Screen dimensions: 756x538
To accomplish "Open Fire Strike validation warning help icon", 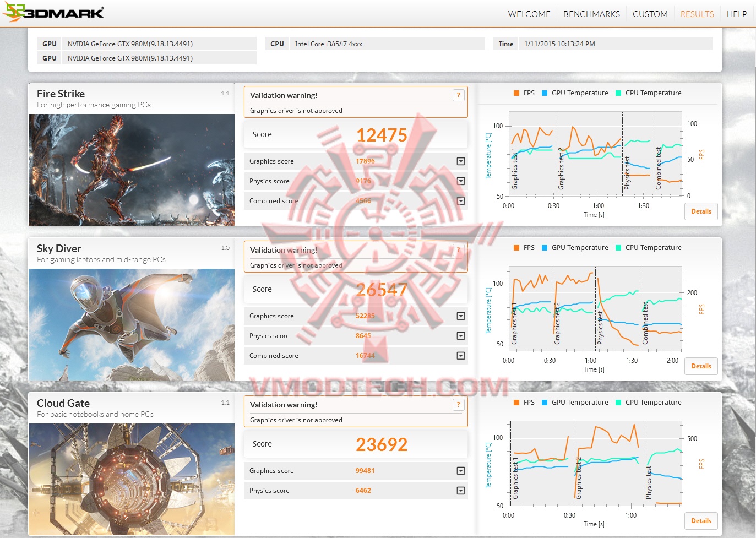I will coord(458,95).
